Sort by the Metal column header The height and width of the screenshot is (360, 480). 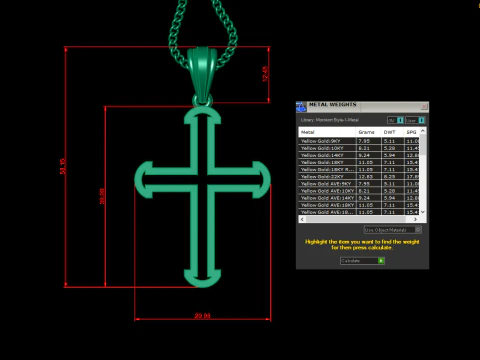tap(327, 132)
